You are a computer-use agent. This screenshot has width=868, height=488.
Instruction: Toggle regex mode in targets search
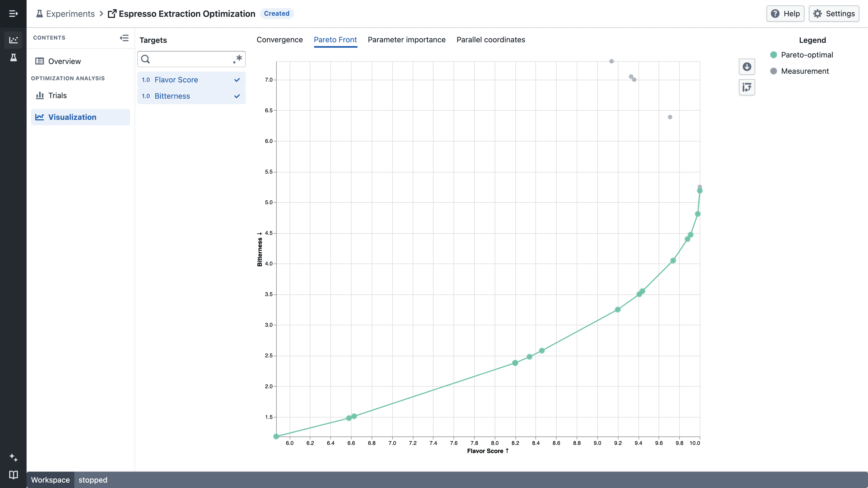coord(237,59)
